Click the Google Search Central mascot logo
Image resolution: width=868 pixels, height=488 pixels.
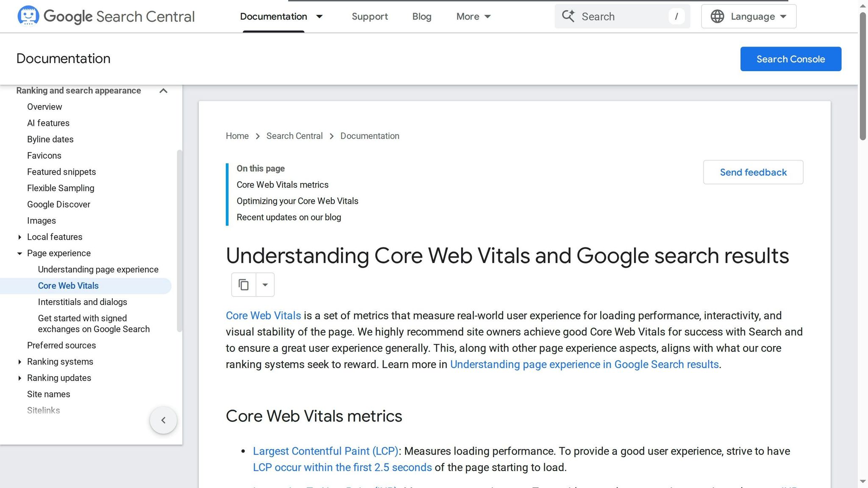coord(28,16)
